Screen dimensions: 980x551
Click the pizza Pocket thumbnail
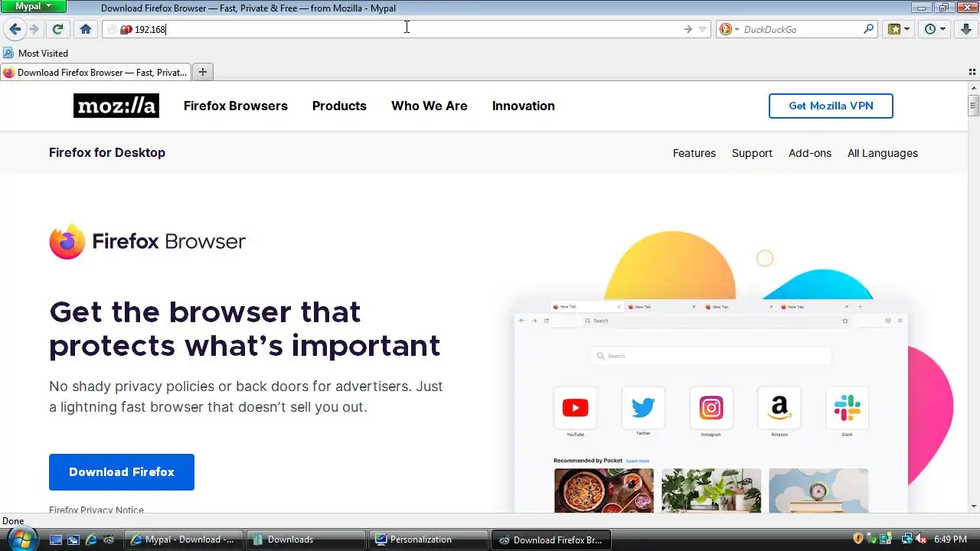[x=604, y=491]
